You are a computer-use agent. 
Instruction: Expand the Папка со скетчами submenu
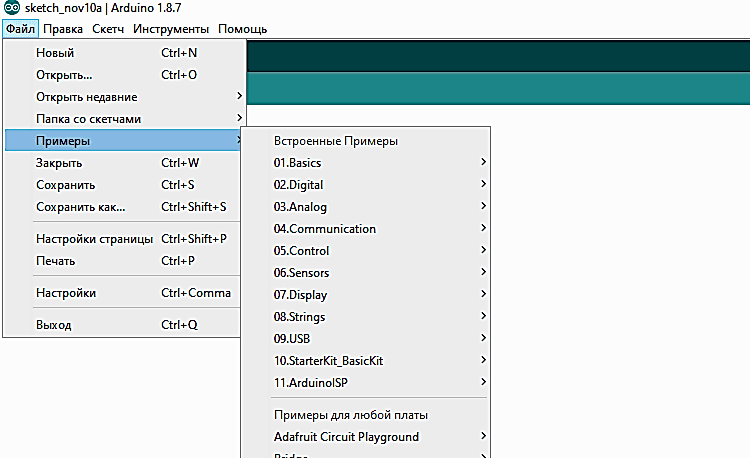click(x=88, y=119)
